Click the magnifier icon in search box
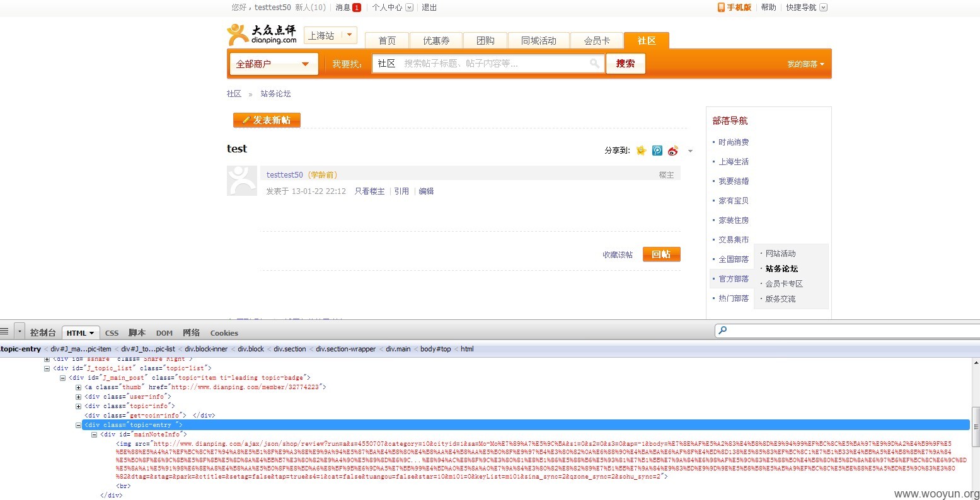980x500 pixels. (x=594, y=64)
